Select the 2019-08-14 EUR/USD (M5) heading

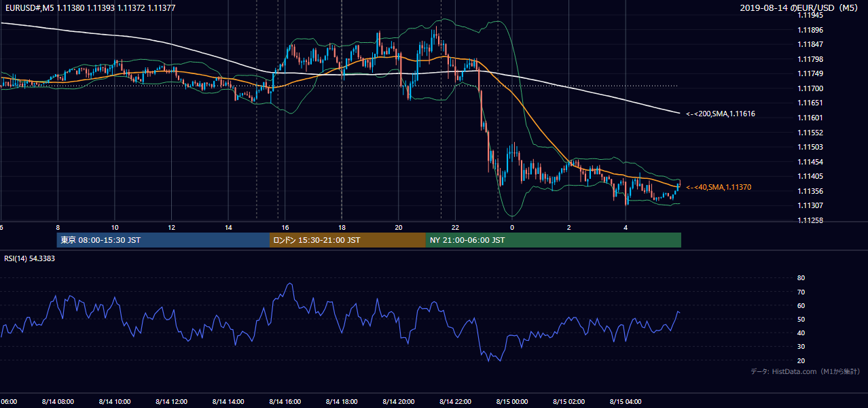click(799, 8)
